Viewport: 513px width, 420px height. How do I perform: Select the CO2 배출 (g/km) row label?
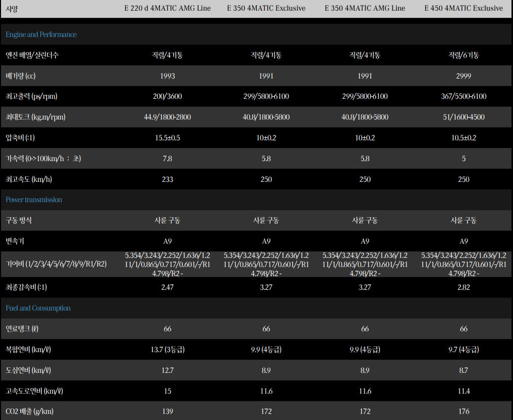point(29,411)
